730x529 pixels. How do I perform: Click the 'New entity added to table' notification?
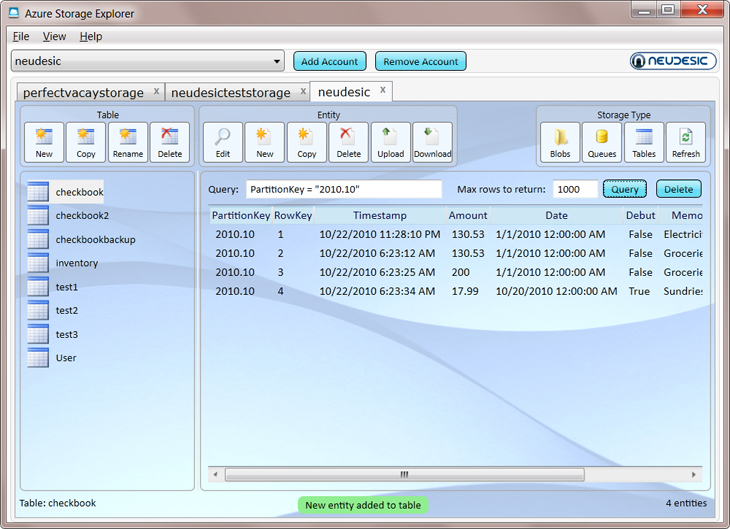pos(363,505)
